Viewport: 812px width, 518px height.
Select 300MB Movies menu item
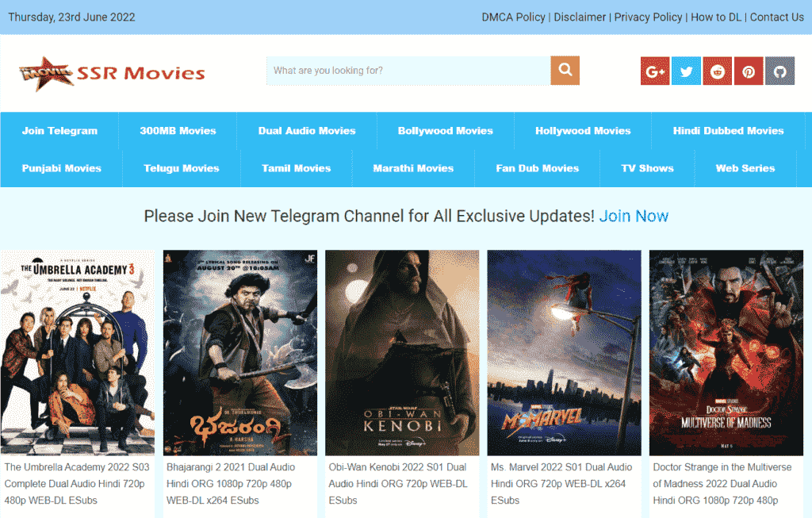(178, 131)
